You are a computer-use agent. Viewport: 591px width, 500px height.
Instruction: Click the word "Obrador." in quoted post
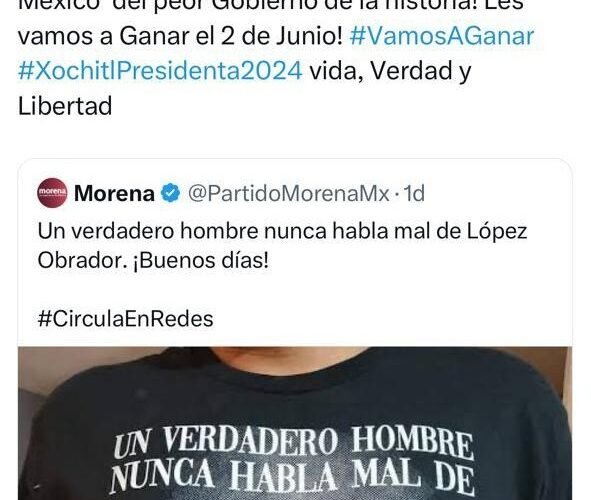(83, 260)
